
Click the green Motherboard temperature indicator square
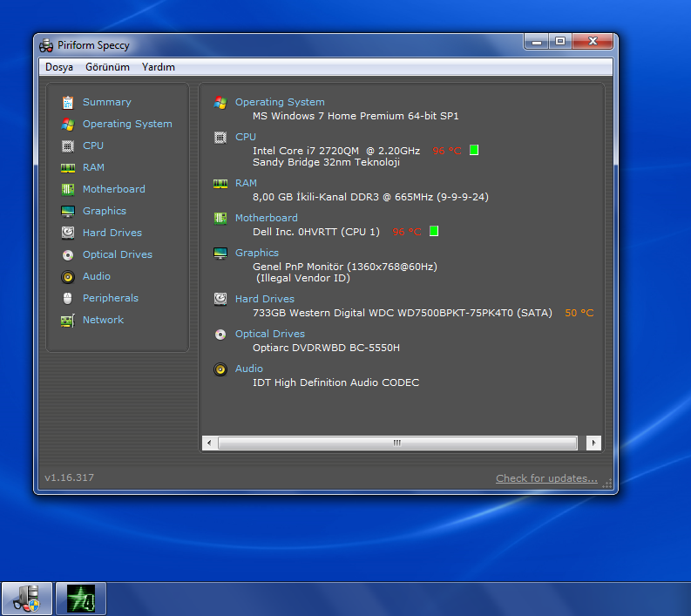tap(434, 231)
